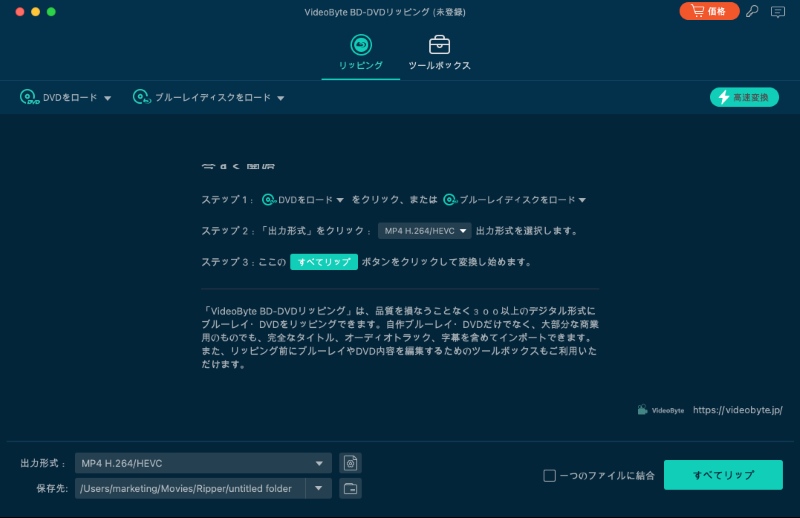
Task: Click DVDをロード in Step 1 instructions
Action: point(303,200)
